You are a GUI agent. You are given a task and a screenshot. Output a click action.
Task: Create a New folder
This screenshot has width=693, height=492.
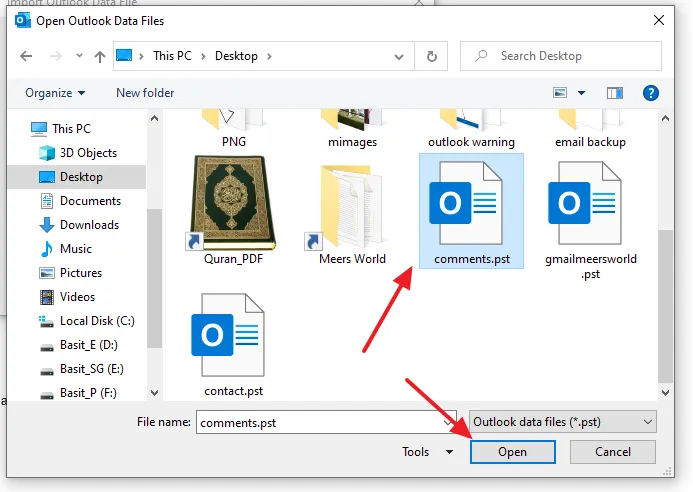point(145,93)
